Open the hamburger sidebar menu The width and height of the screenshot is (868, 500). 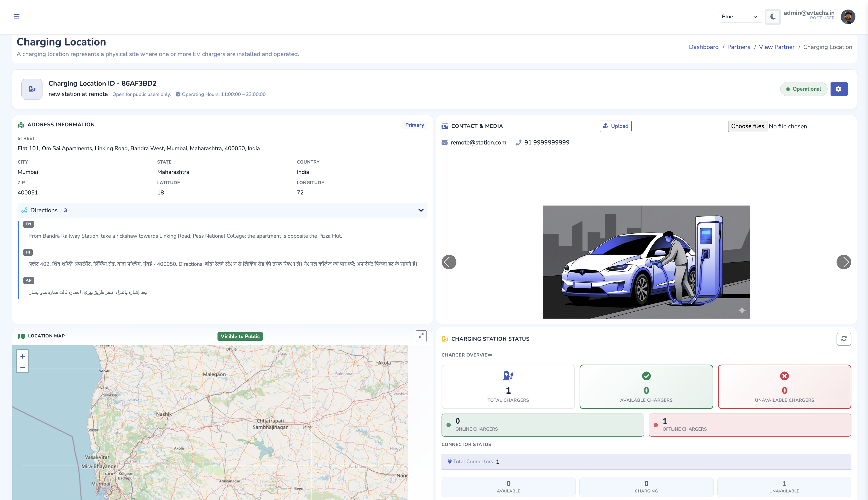coord(16,17)
